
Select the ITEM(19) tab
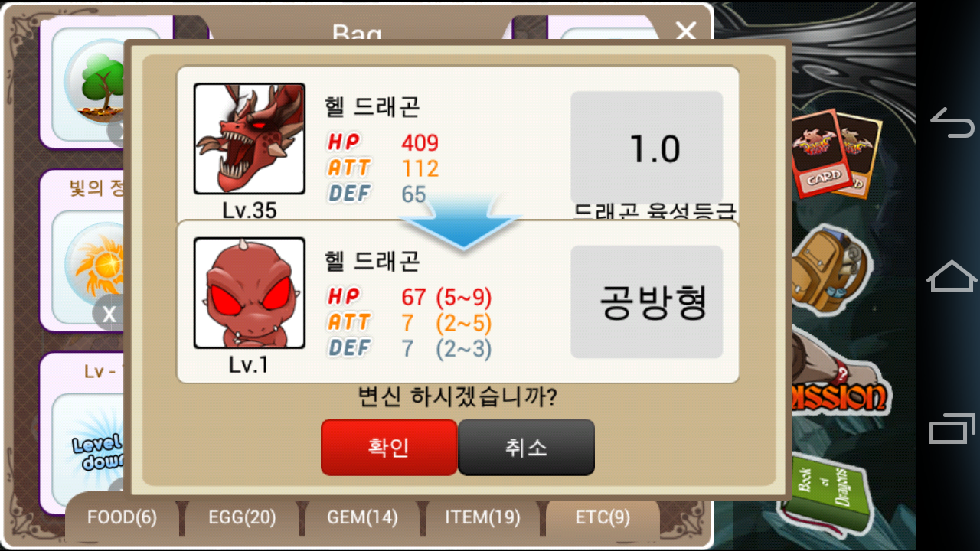point(482,518)
